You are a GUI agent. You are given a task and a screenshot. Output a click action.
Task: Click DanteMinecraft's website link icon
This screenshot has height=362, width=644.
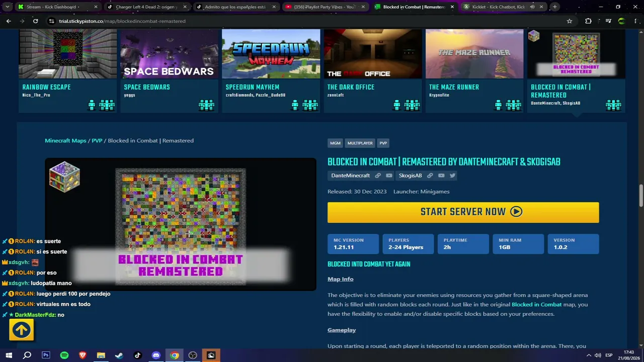click(x=378, y=175)
